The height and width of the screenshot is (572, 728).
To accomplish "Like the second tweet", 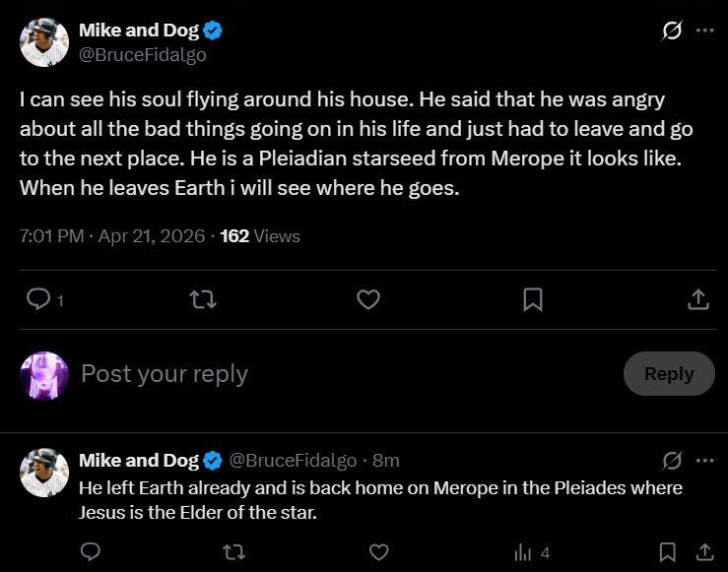I will pyautogui.click(x=378, y=552).
